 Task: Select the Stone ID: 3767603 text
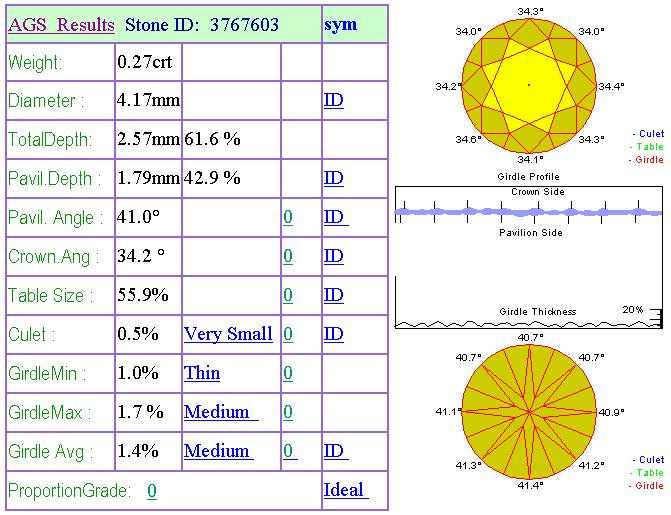(x=202, y=24)
